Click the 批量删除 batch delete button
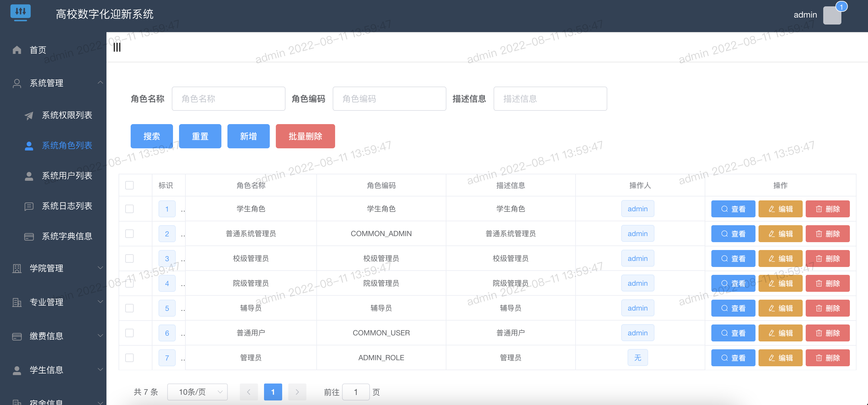 [305, 136]
